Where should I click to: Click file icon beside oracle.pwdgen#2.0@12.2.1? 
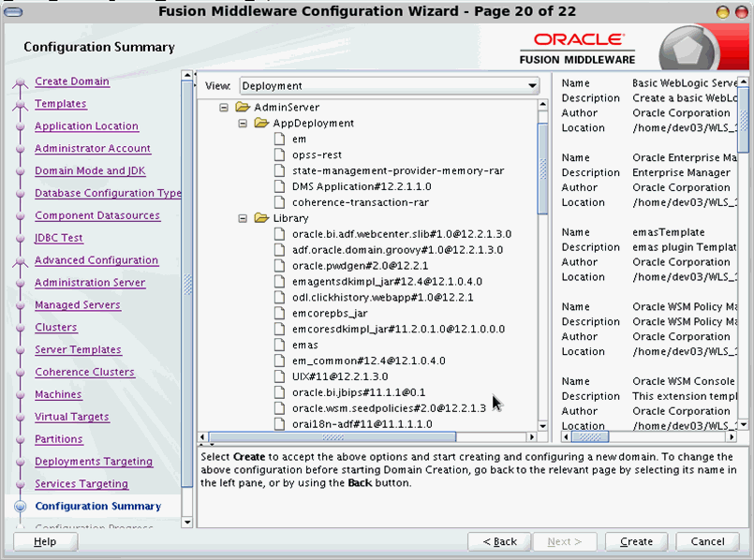point(279,266)
